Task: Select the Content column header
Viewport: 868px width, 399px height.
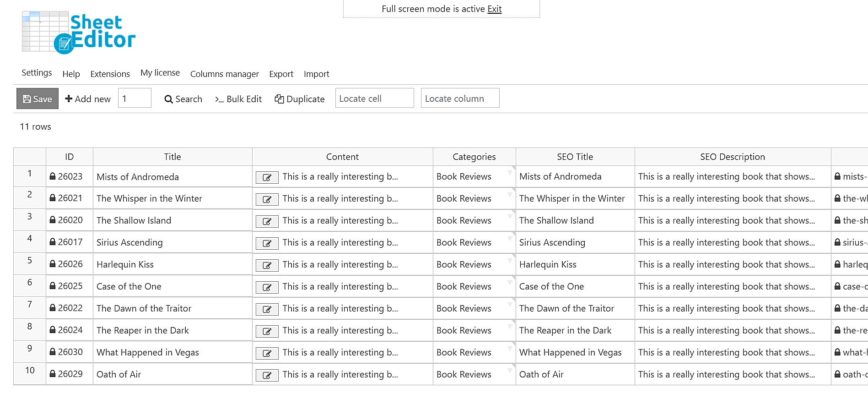Action: 342,157
